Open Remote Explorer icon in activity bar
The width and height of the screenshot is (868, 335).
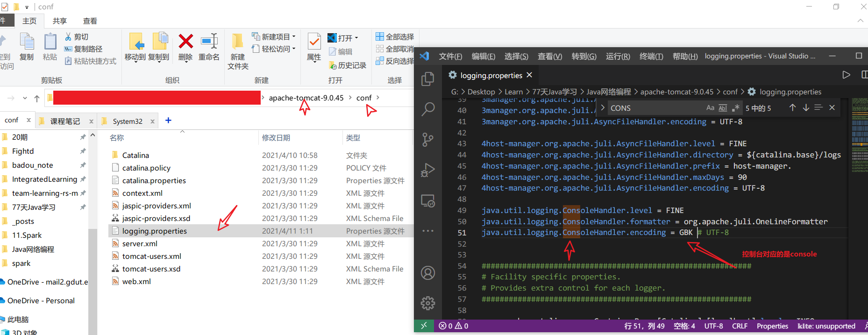427,201
